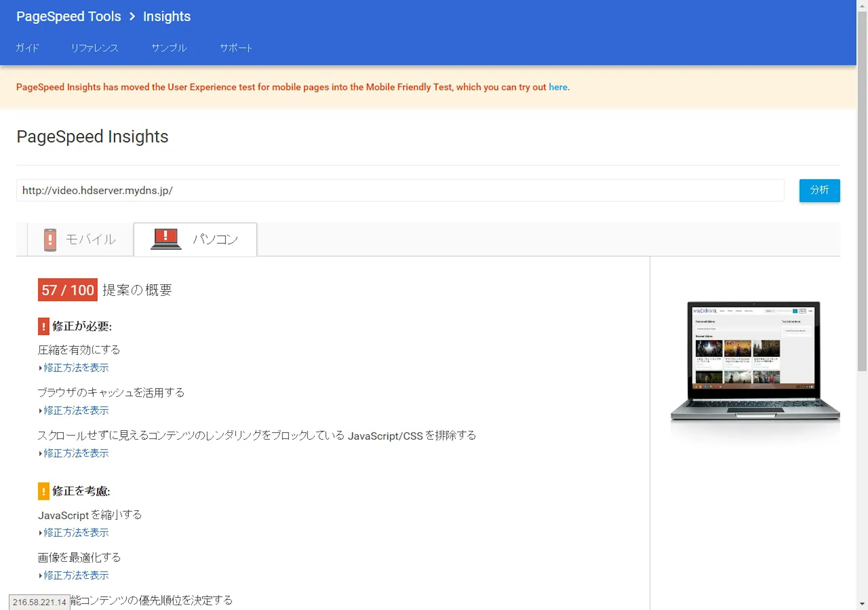The height and width of the screenshot is (610, 868).
Task: Expand fix details under JavaScript を縮小する
Action: coord(76,532)
